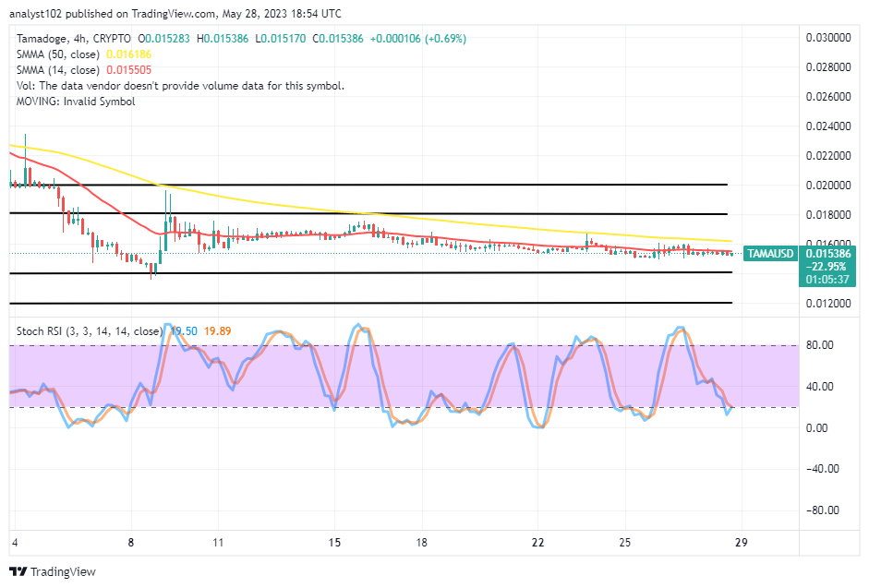This screenshot has width=869, height=588.
Task: Click the analyst102 published header text
Action: 175,14
